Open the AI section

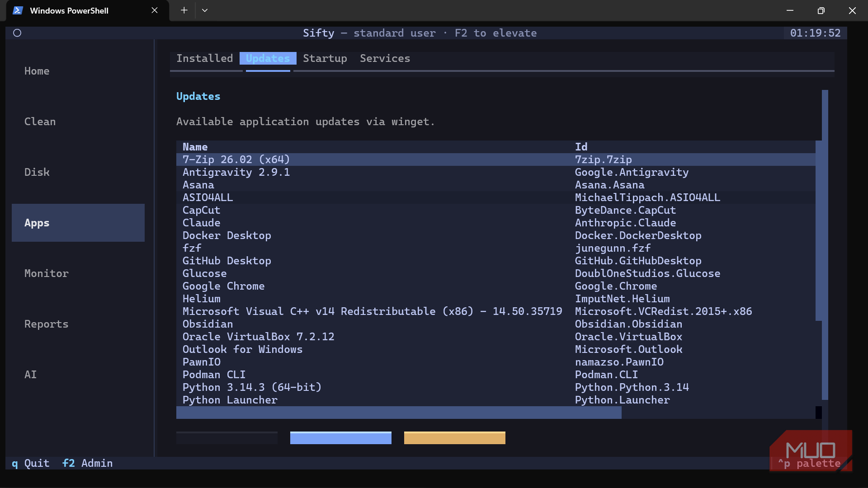78,375
